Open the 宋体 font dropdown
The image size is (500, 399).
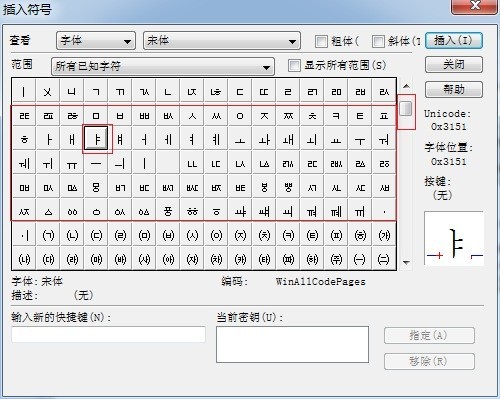pyautogui.click(x=222, y=41)
